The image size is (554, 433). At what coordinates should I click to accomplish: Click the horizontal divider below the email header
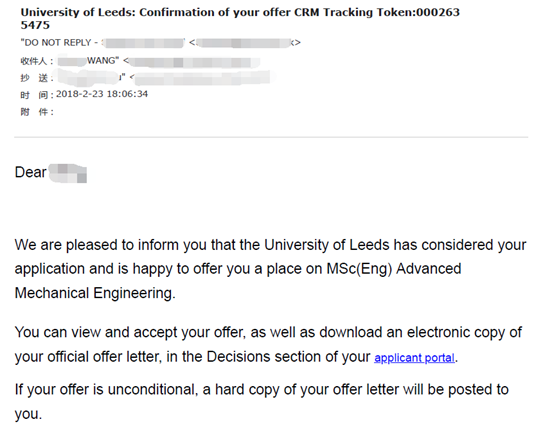tap(271, 137)
